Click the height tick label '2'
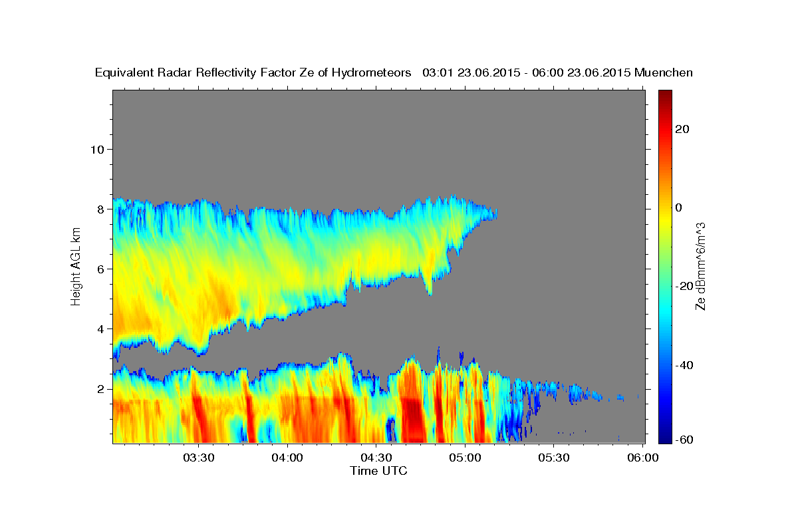The height and width of the screenshot is (532, 798). (x=100, y=388)
